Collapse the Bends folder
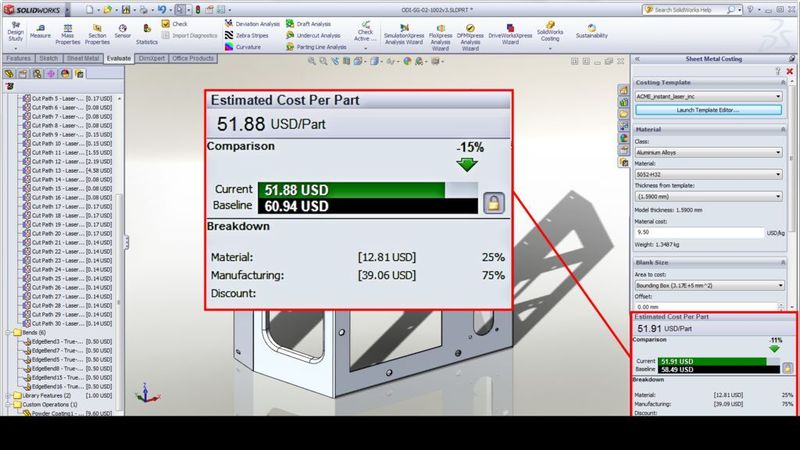800x450 pixels. point(8,333)
